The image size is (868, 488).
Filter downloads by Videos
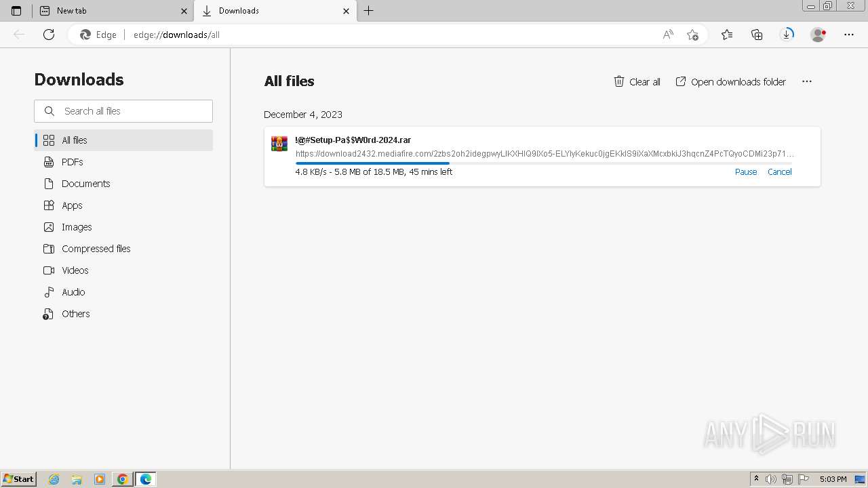(x=123, y=270)
